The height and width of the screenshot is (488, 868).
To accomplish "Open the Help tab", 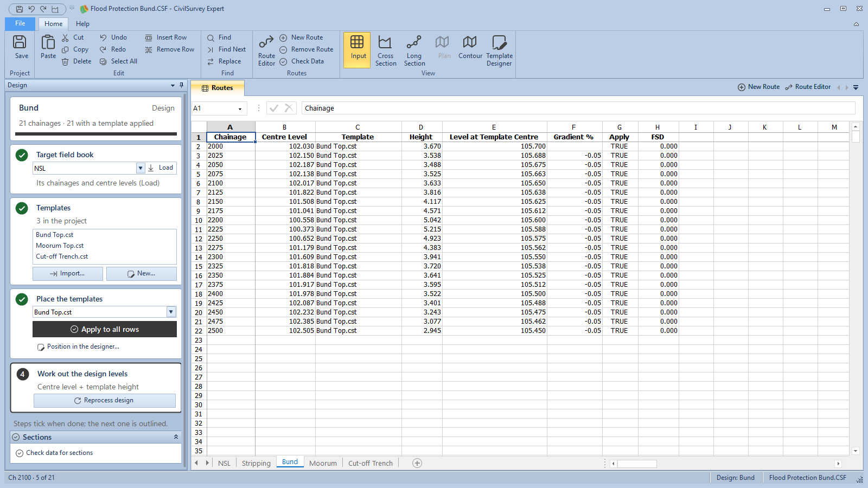I will pyautogui.click(x=82, y=24).
